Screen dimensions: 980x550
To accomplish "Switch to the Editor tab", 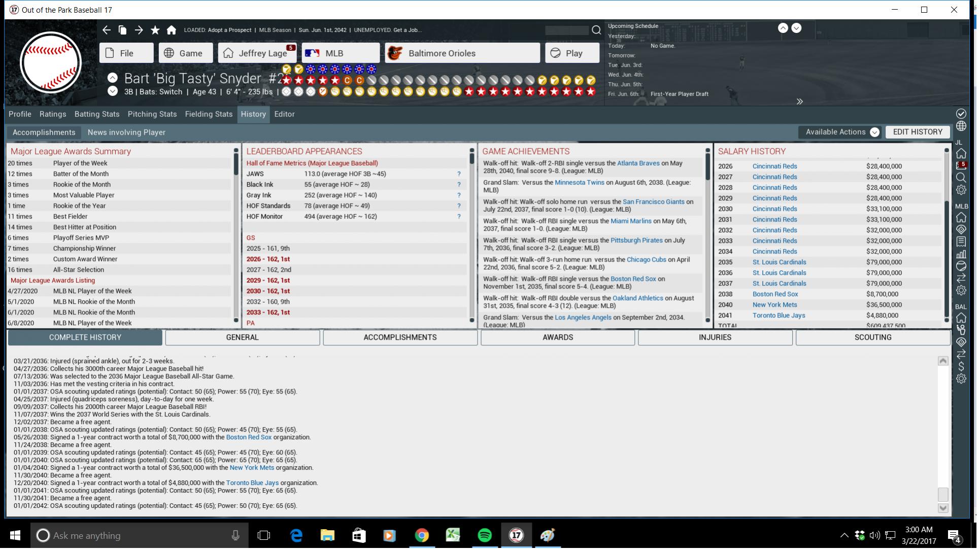I will (x=284, y=114).
